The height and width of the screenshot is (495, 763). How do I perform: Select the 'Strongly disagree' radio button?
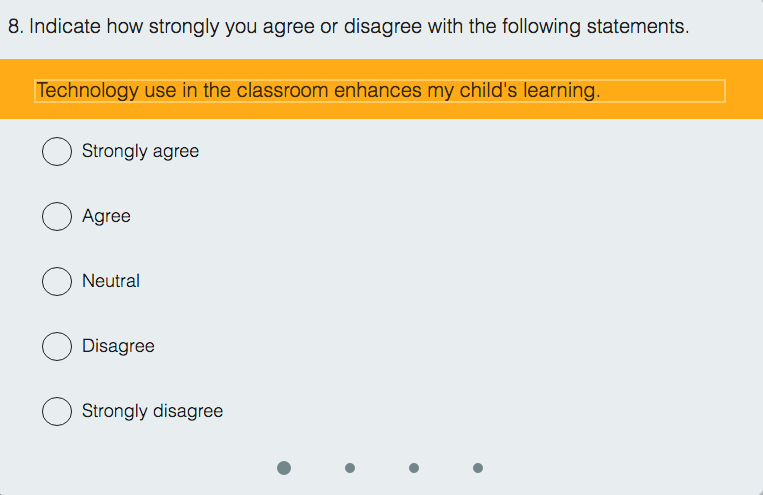[x=57, y=411]
